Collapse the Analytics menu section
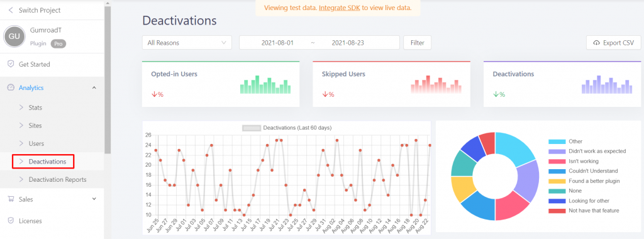This screenshot has height=239, width=644. (94, 87)
